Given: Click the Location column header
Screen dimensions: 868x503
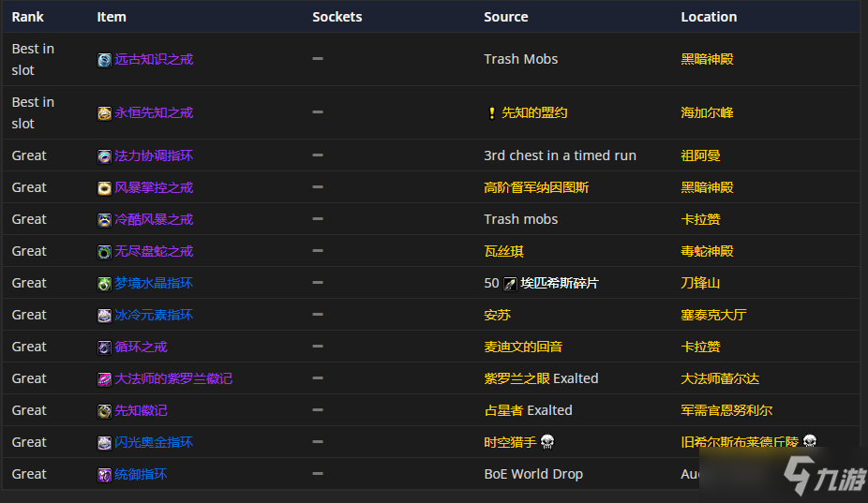Looking at the screenshot, I should click(709, 17).
